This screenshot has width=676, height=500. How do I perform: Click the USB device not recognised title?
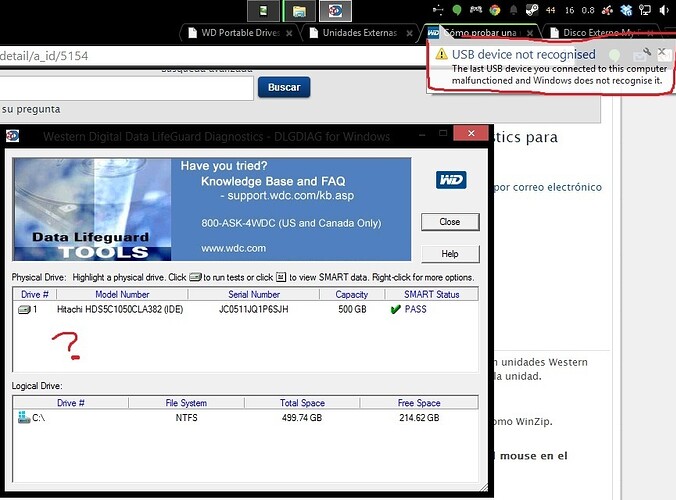523,54
